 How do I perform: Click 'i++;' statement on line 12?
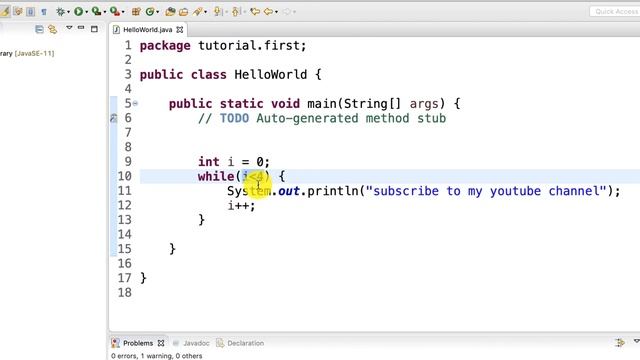241,206
